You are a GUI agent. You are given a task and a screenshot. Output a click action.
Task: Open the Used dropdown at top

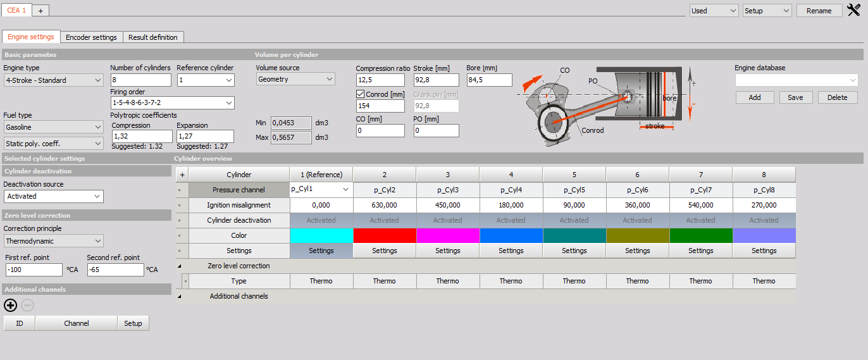coord(714,11)
